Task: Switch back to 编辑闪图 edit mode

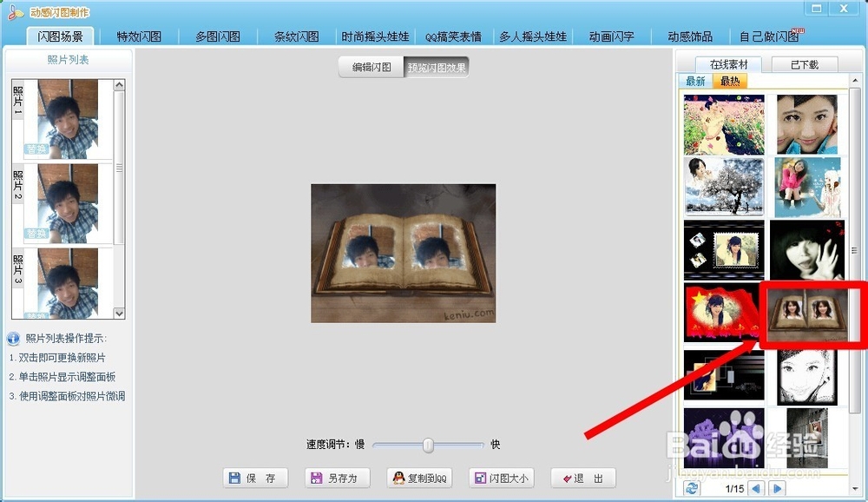Action: click(372, 65)
